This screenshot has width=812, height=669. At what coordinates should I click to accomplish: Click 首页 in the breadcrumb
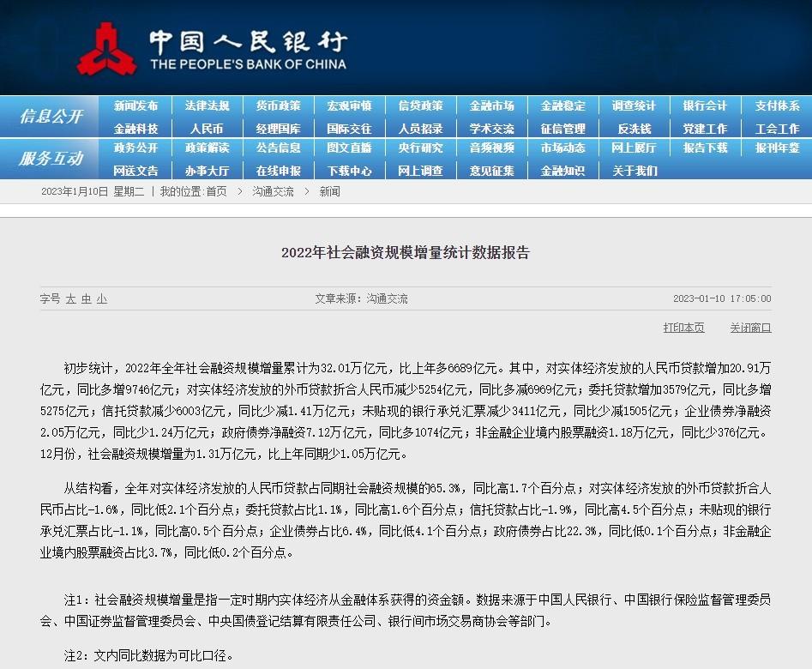click(216, 192)
